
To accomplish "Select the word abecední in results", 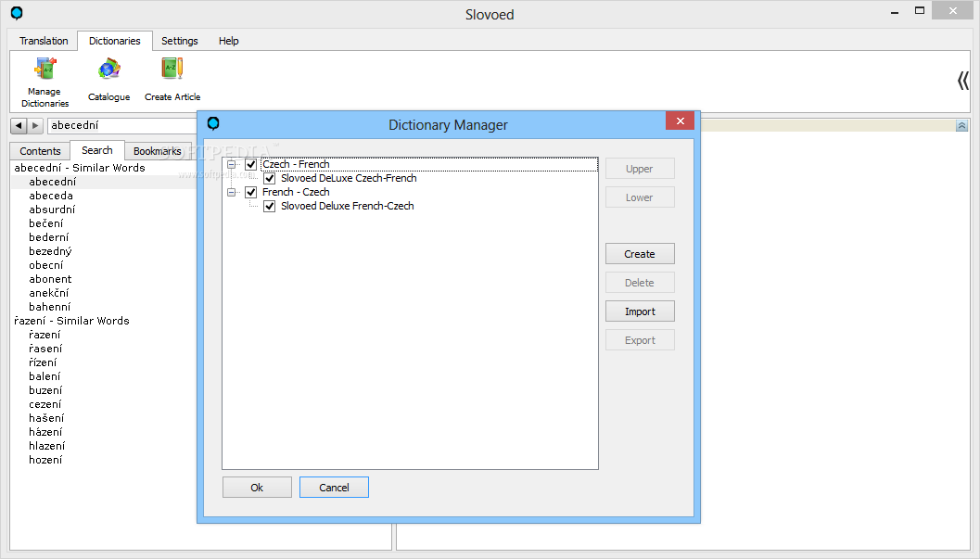I will click(x=53, y=182).
